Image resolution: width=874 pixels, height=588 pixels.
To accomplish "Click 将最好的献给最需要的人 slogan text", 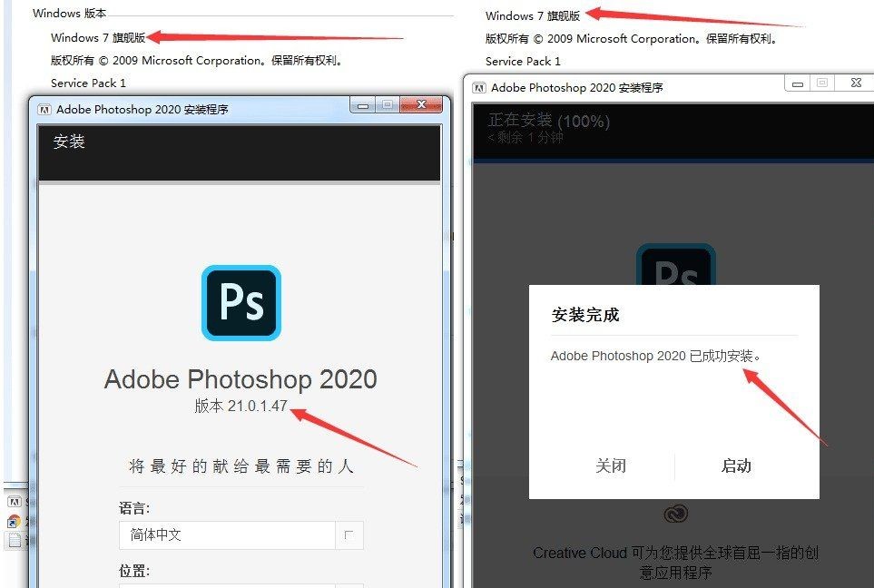I will coord(241,465).
